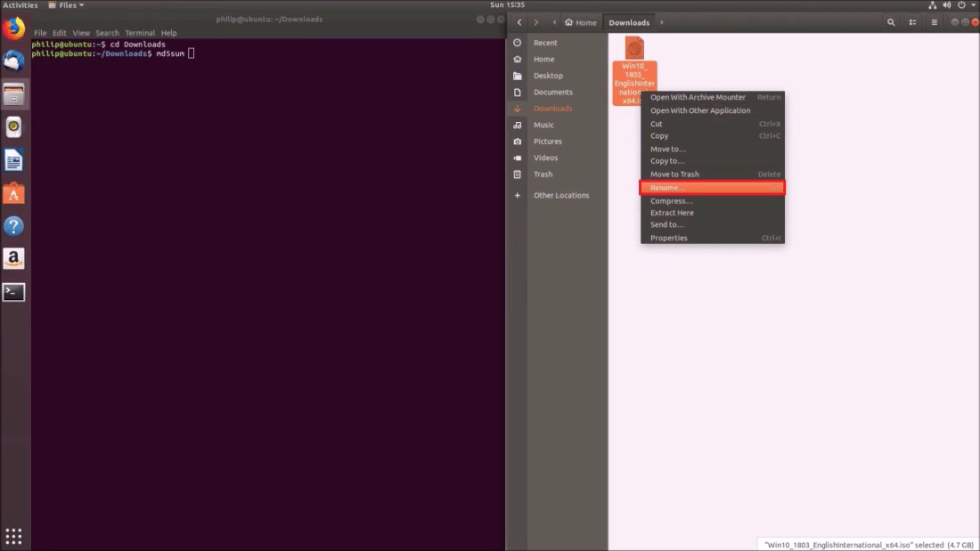This screenshot has width=980, height=551.
Task: Open the Files app dock icon
Action: pos(13,94)
